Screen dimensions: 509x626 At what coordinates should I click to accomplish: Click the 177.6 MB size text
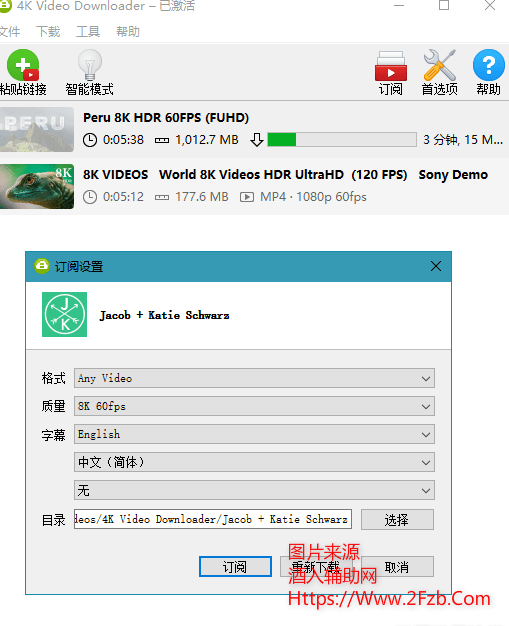pyautogui.click(x=202, y=197)
